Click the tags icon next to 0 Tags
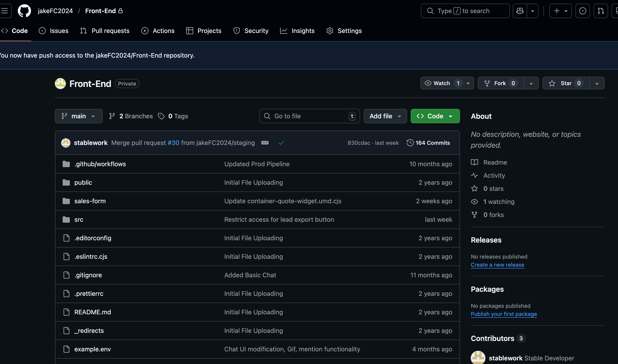 162,116
